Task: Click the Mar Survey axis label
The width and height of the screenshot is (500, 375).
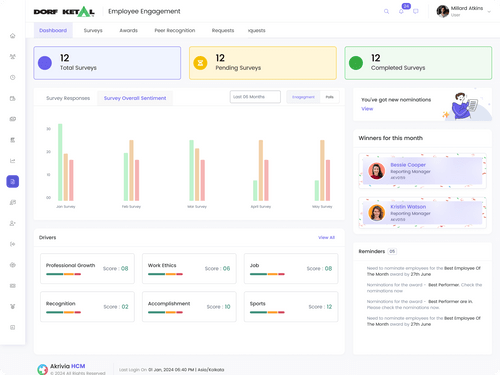Action: [x=197, y=207]
